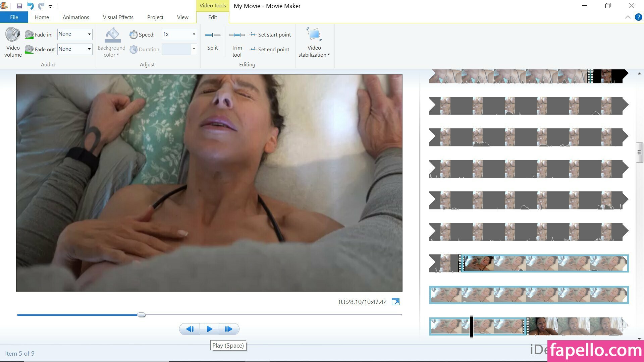Open the Help question mark icon
The height and width of the screenshot is (362, 644).
[x=638, y=17]
